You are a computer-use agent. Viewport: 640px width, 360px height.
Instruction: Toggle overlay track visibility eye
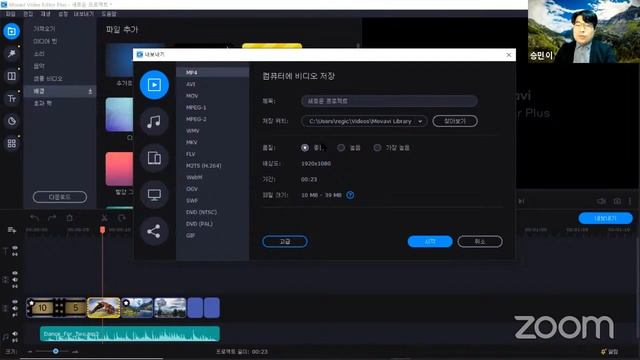15,273
